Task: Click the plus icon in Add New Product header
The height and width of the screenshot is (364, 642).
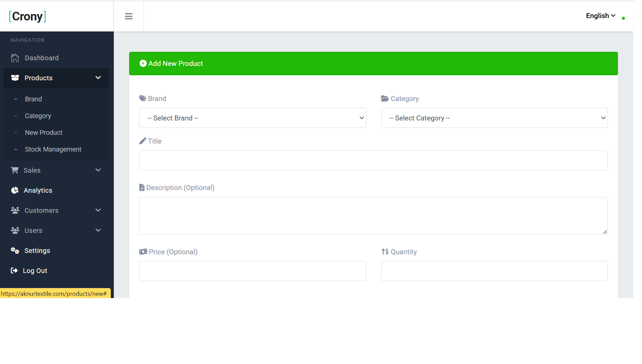Action: click(x=143, y=63)
